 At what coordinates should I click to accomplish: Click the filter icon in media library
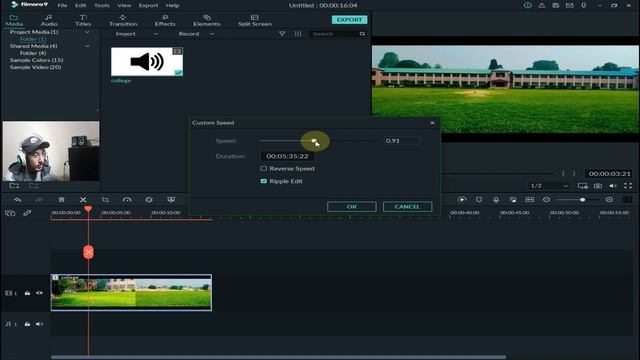tap(282, 34)
